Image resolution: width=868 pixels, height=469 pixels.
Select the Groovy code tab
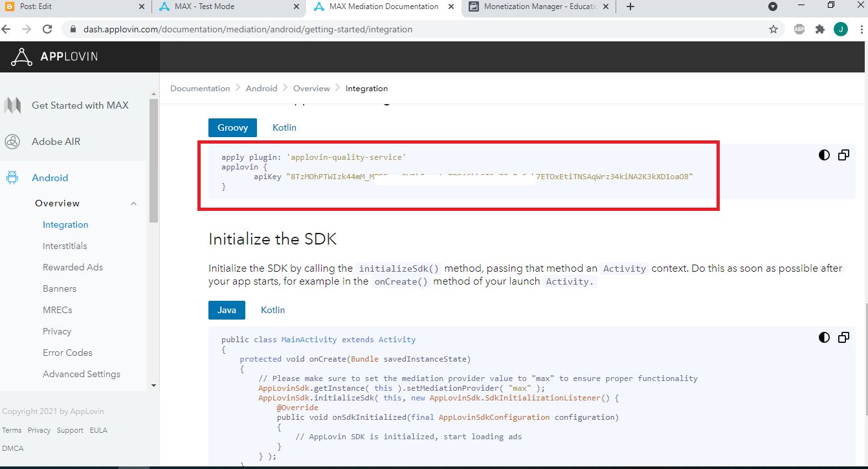click(232, 127)
